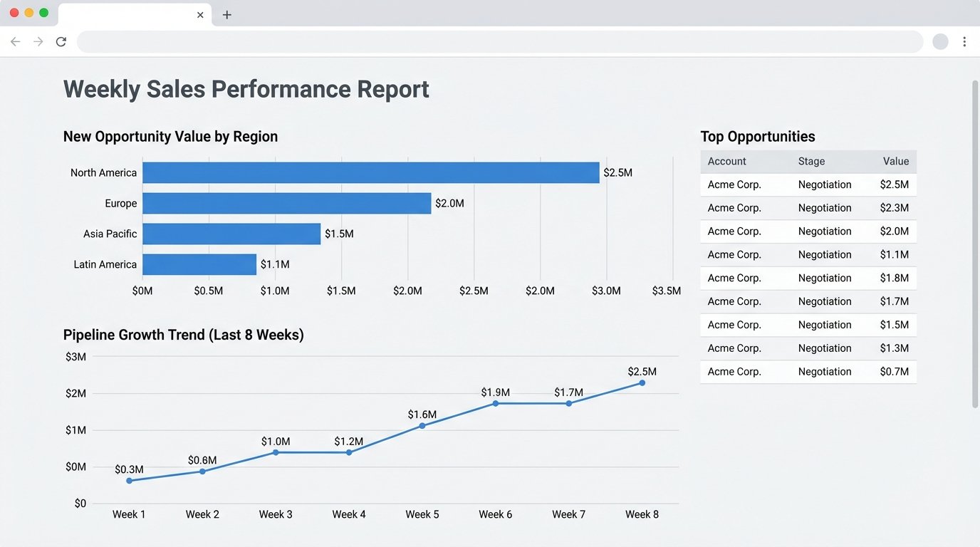
Task: Switch to the current browser tab
Action: pyautogui.click(x=128, y=14)
